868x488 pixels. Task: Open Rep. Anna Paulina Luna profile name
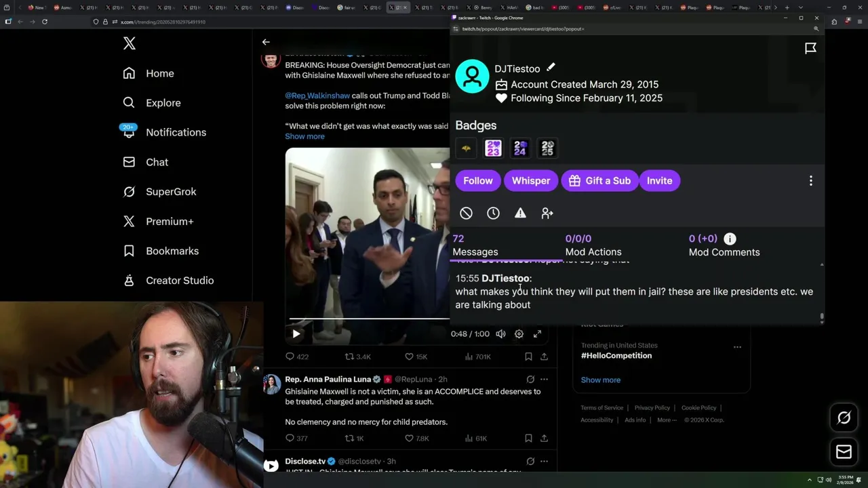coord(328,379)
